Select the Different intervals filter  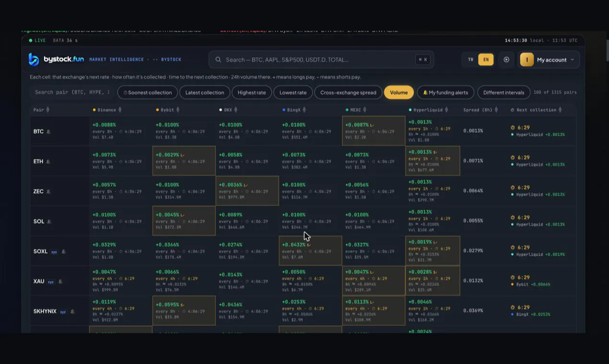tap(504, 92)
